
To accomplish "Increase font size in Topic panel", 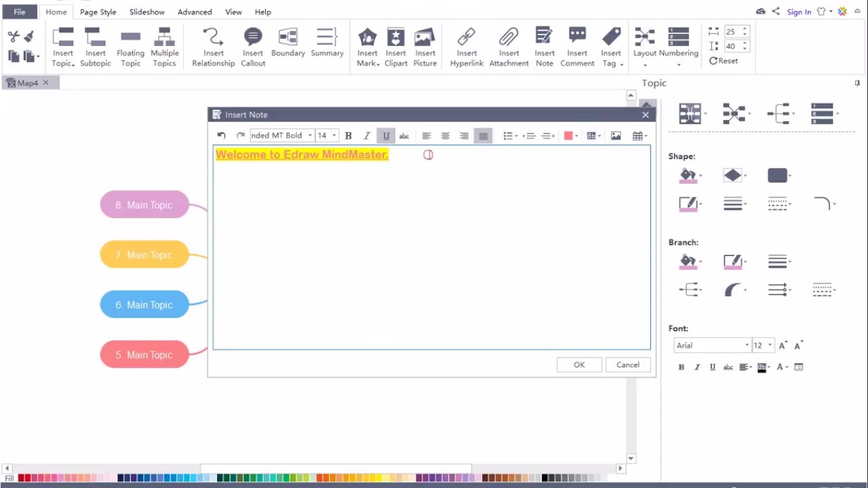I will tap(783, 346).
